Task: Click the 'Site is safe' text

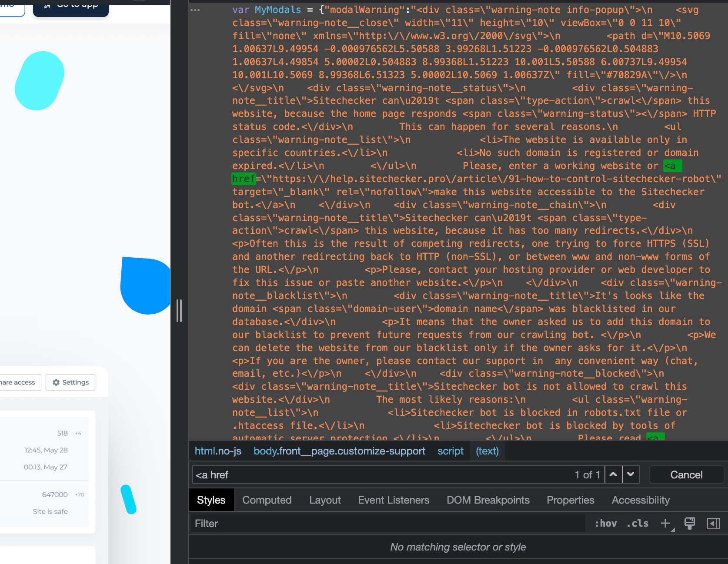Action: [50, 511]
